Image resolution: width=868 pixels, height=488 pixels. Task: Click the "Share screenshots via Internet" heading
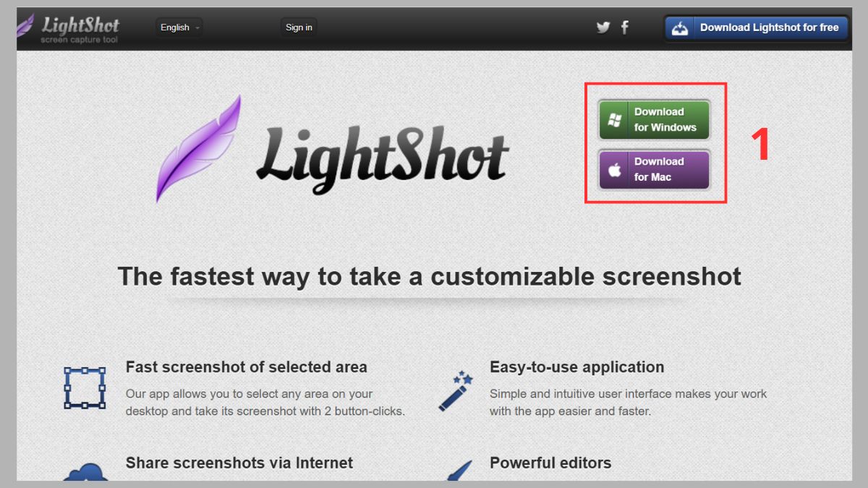click(x=239, y=463)
